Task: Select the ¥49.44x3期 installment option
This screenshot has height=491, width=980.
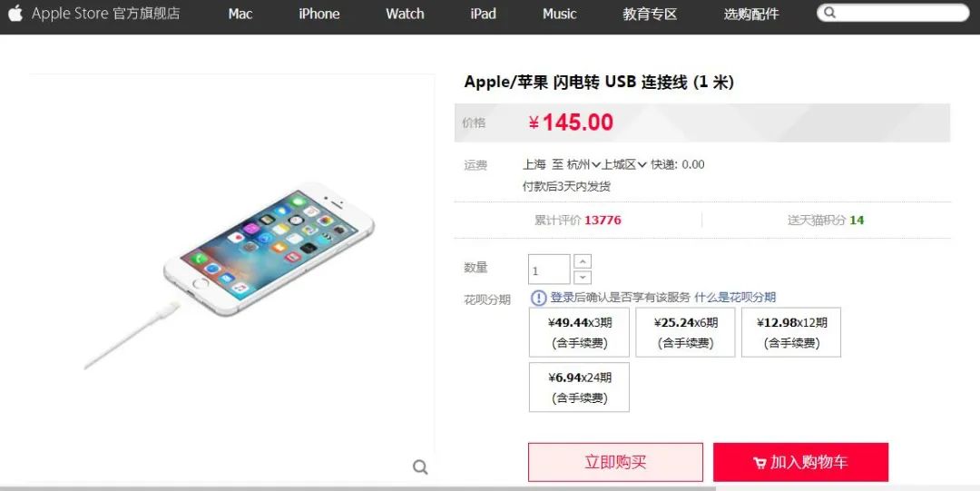Action: click(x=579, y=332)
